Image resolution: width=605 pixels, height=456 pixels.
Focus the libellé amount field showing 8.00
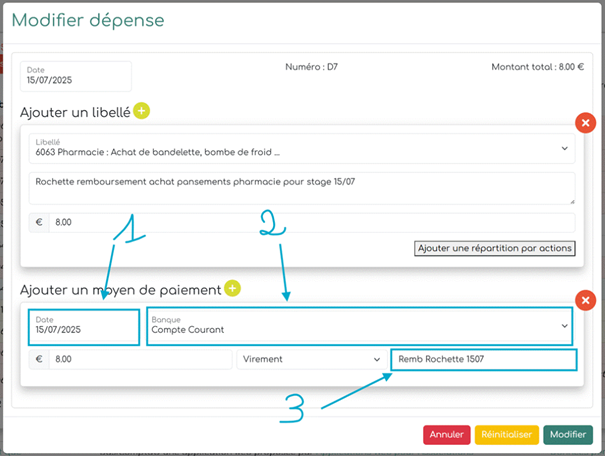310,222
